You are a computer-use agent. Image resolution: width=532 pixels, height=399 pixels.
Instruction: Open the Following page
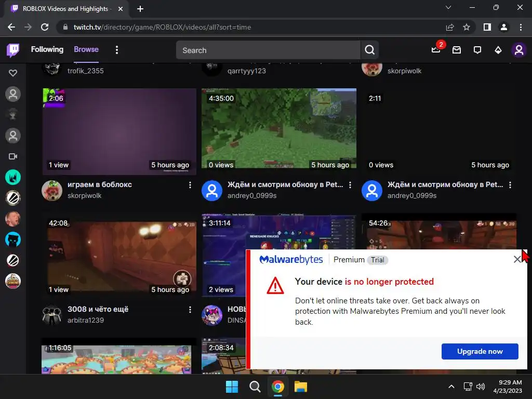(47, 49)
